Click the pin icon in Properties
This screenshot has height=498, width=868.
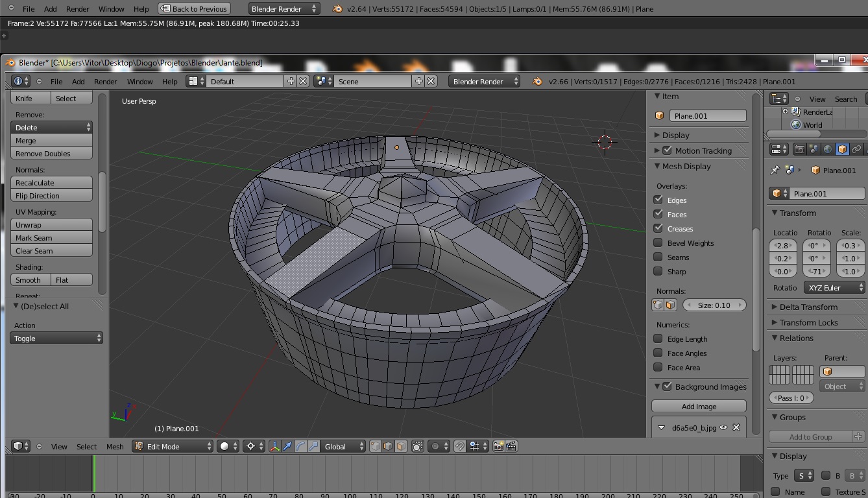coord(775,170)
